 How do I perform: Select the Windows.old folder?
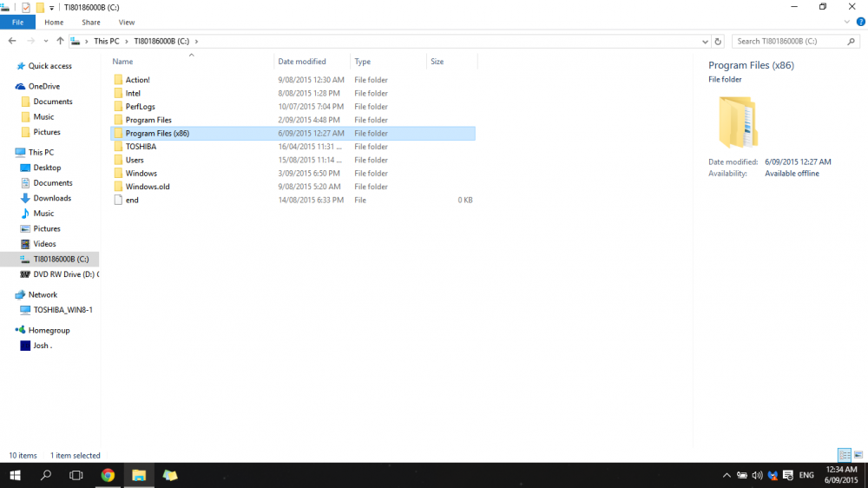click(x=148, y=186)
